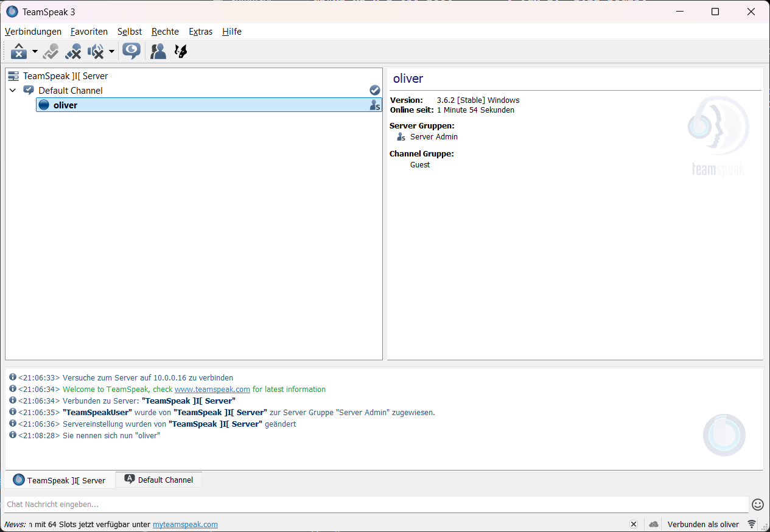770x532 pixels.
Task: Open the emoji smiley picker
Action: [758, 504]
